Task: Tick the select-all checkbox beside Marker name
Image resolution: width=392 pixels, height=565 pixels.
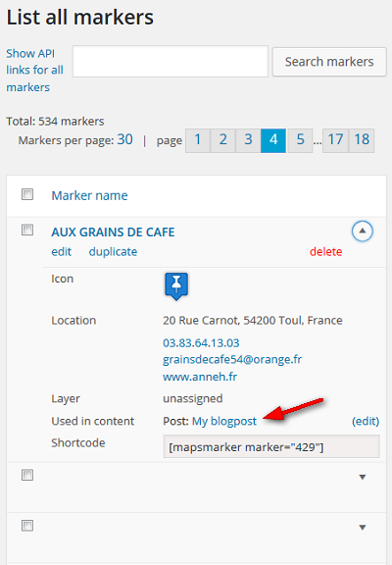Action: (27, 194)
